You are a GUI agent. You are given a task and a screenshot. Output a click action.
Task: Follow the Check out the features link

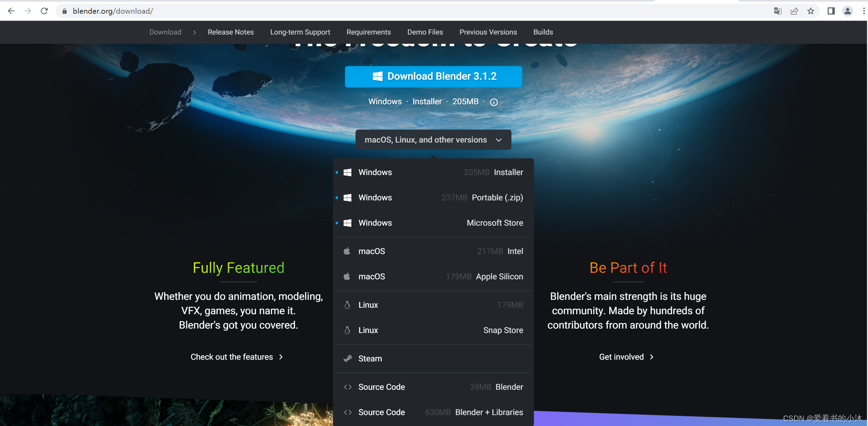[237, 357]
